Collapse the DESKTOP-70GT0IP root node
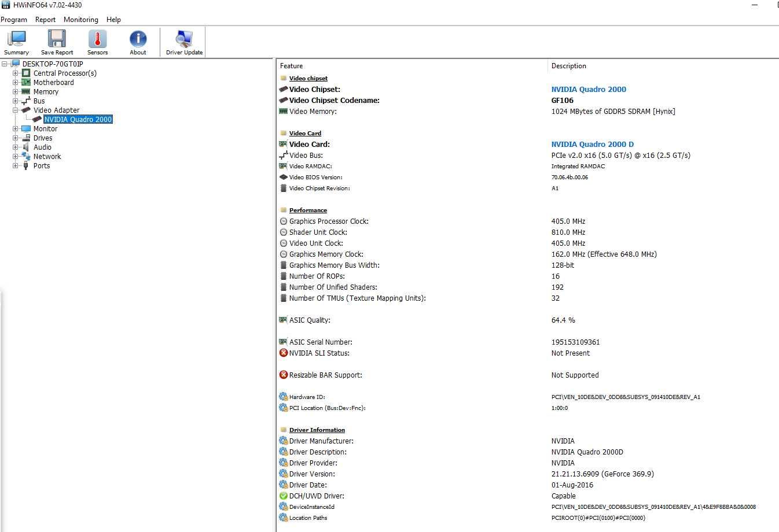This screenshot has width=779, height=532. (5, 64)
